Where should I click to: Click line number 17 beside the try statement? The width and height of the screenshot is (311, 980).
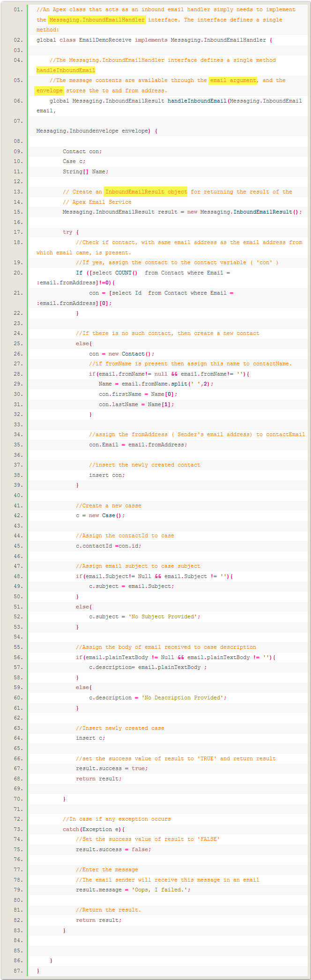[x=18, y=232]
